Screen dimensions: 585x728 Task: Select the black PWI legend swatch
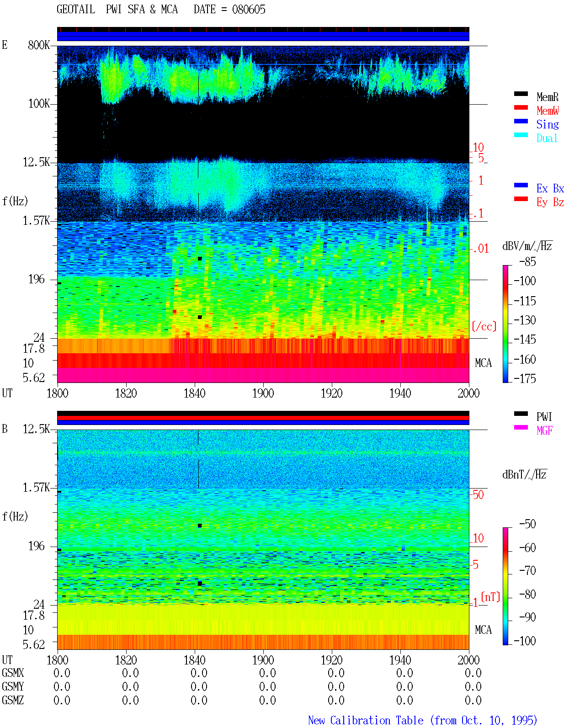click(x=521, y=414)
